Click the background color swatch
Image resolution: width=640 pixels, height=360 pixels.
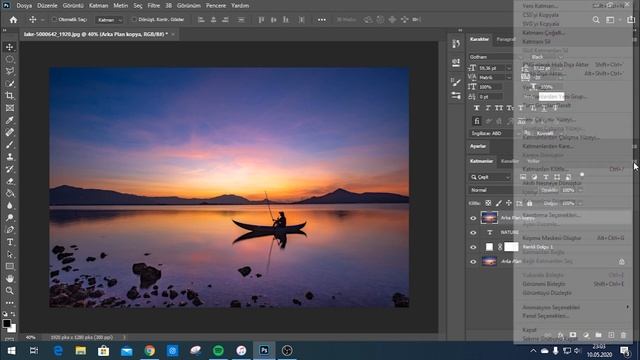(13, 329)
